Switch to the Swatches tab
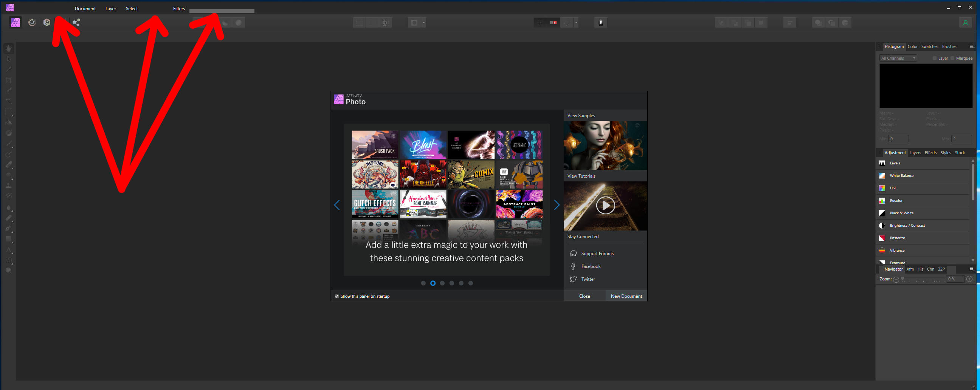Image resolution: width=980 pixels, height=390 pixels. tap(929, 46)
